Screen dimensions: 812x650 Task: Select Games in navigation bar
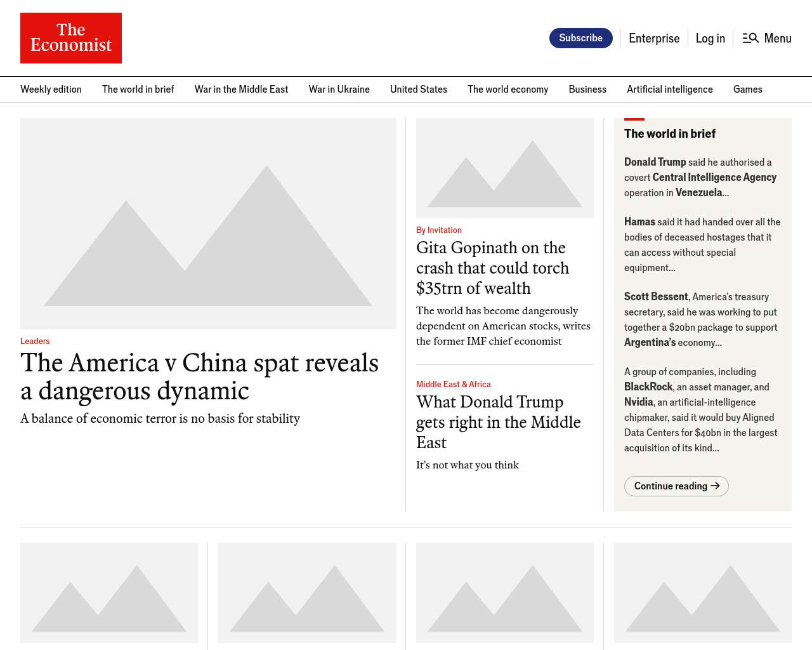point(748,90)
